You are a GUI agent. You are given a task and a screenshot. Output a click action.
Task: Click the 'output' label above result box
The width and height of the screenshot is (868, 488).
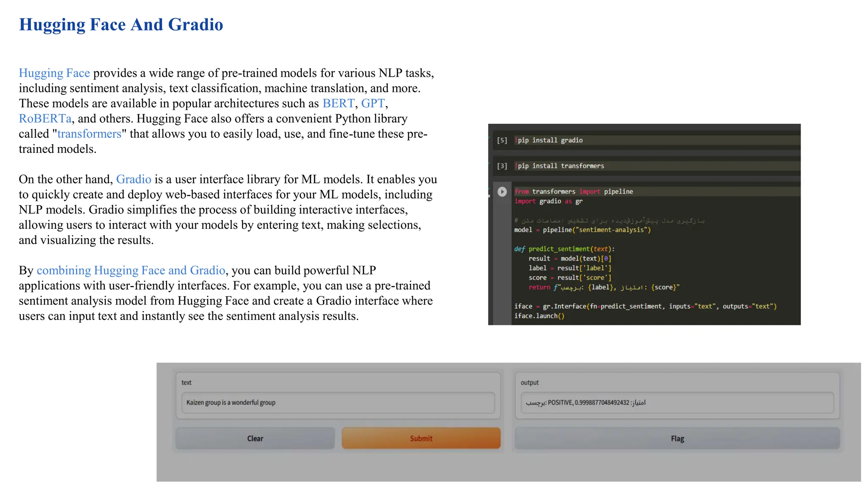click(530, 383)
